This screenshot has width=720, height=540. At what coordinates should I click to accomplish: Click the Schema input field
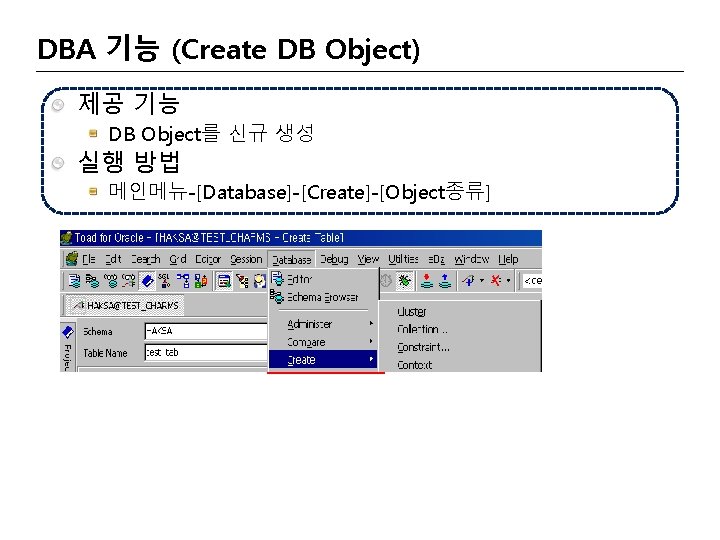tap(206, 331)
